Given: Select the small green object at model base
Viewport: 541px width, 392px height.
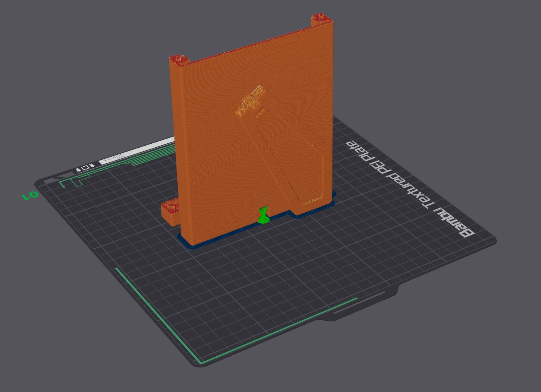Looking at the screenshot, I should point(263,215).
